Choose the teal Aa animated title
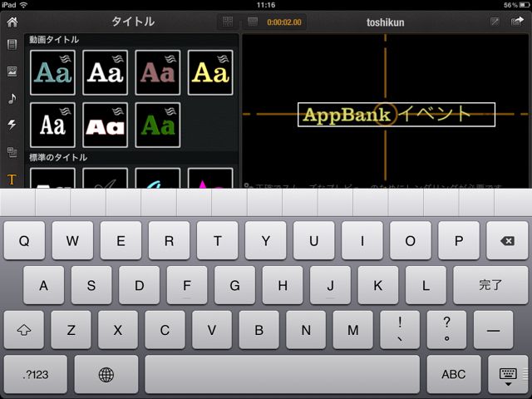532x399 pixels. [52, 72]
